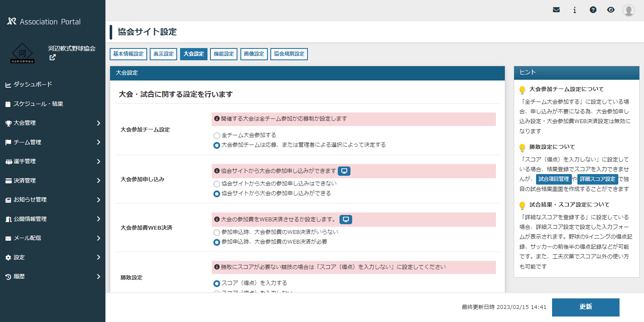This screenshot has width=644, height=322.
Task: Choose 協会サイトから大会の参加申し込みはできない
Action: point(216,183)
